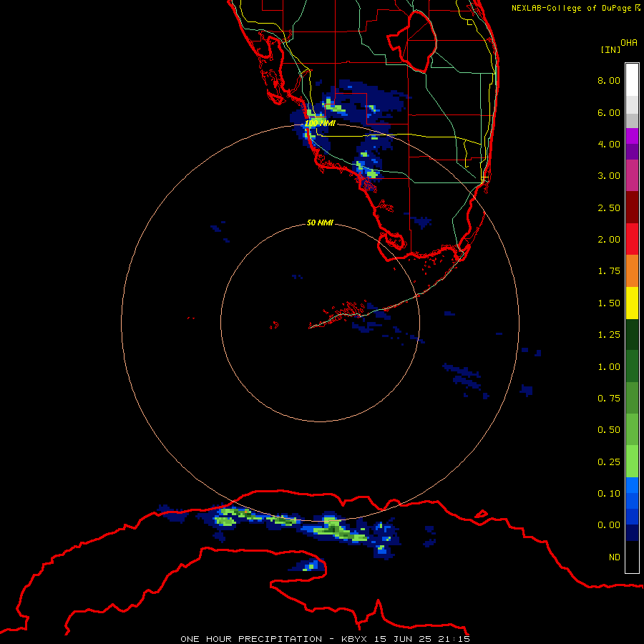
Task: Click the OHA product code label
Action: point(629,43)
